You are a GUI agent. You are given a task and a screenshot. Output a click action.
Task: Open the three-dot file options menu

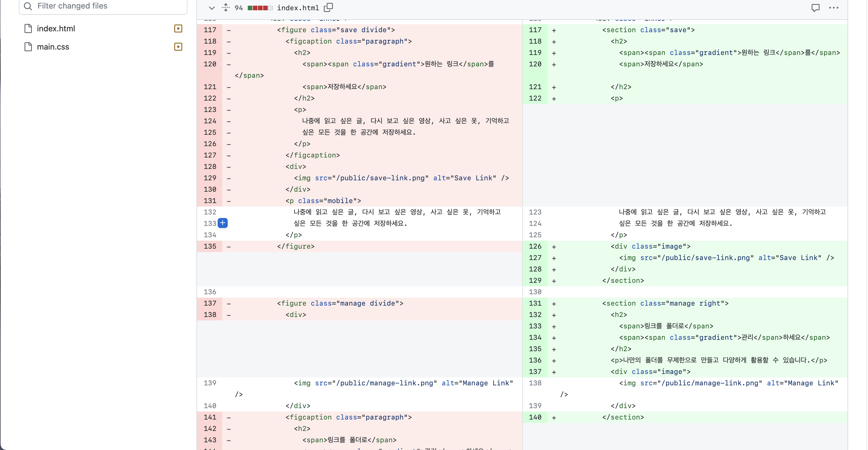pos(833,8)
